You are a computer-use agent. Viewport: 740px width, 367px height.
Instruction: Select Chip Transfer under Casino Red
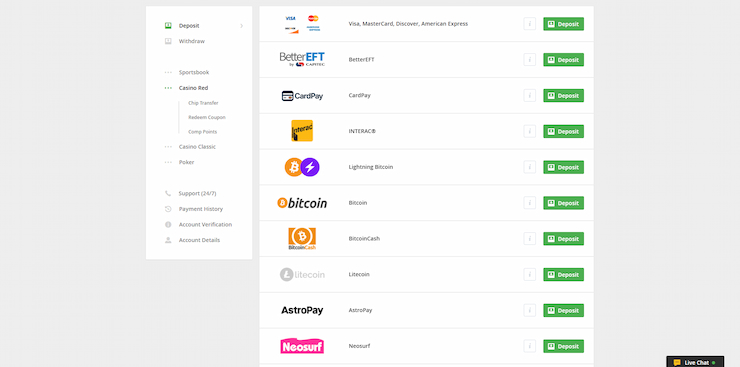pos(203,103)
